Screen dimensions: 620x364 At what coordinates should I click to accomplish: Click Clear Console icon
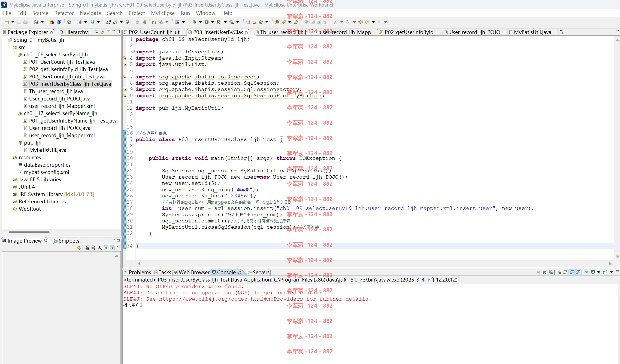point(559,272)
